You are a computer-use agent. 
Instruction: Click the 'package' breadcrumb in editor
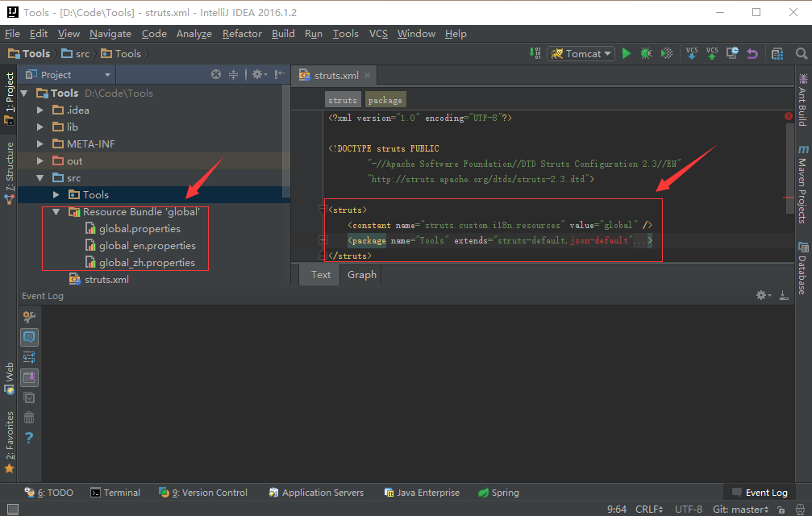[385, 100]
